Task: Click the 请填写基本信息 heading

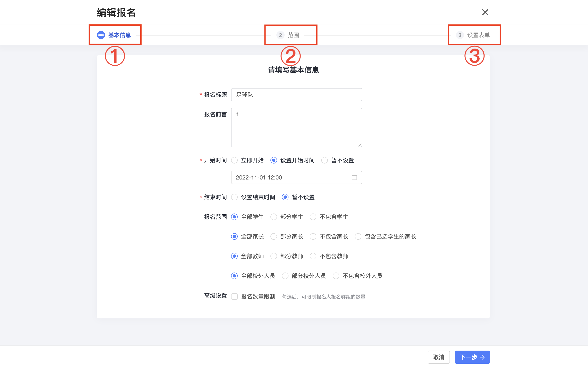Action: [x=293, y=70]
